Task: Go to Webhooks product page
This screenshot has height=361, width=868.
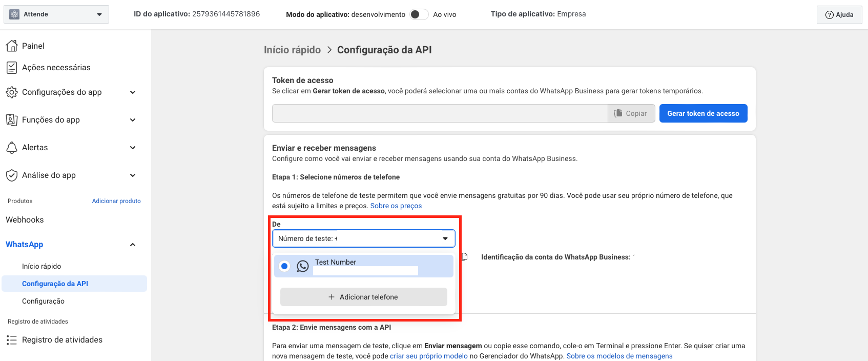Action: click(25, 219)
